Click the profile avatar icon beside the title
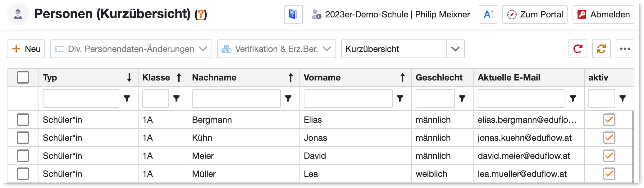 (18, 14)
